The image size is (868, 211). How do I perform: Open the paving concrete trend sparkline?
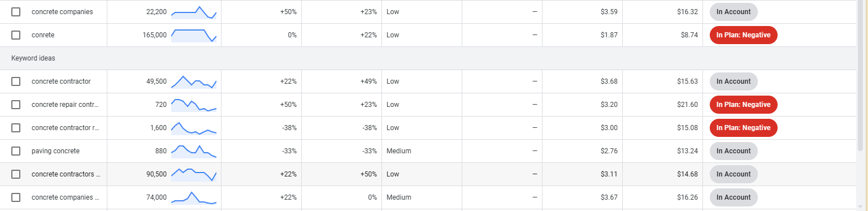(194, 151)
